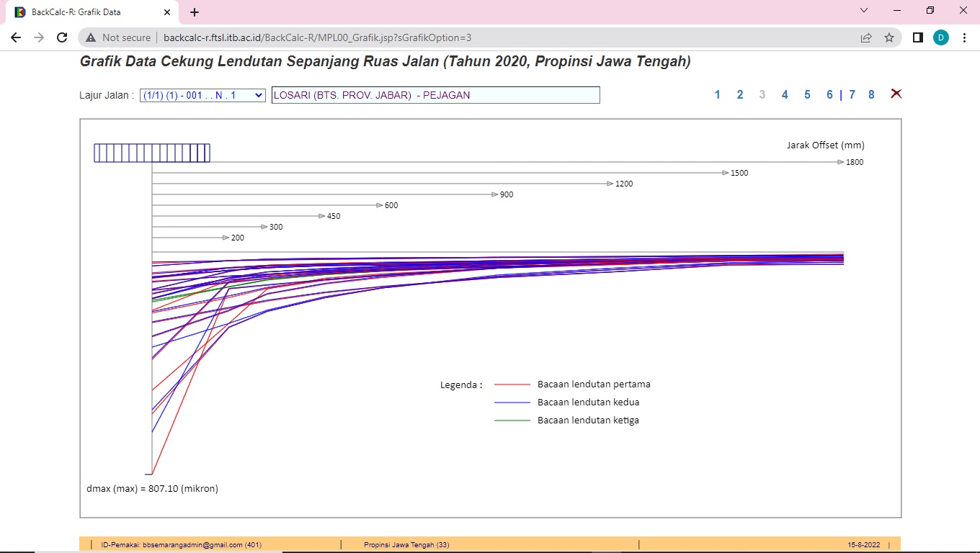
Task: Select the BackCalc-R Grafik Data tab
Action: point(86,12)
